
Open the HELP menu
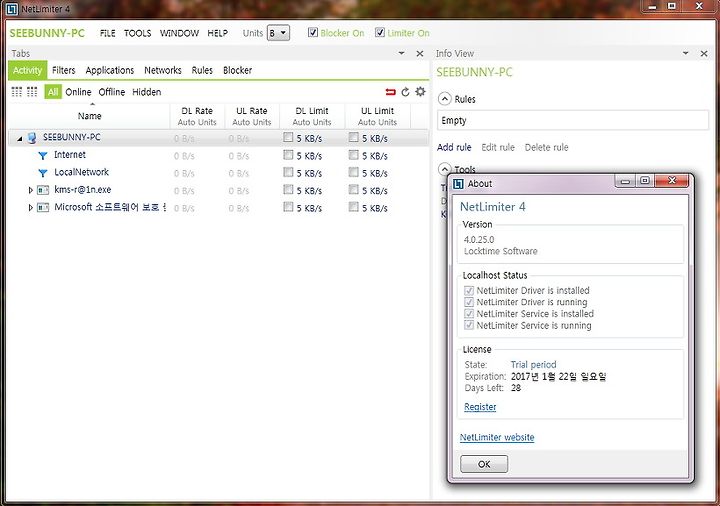coord(217,33)
